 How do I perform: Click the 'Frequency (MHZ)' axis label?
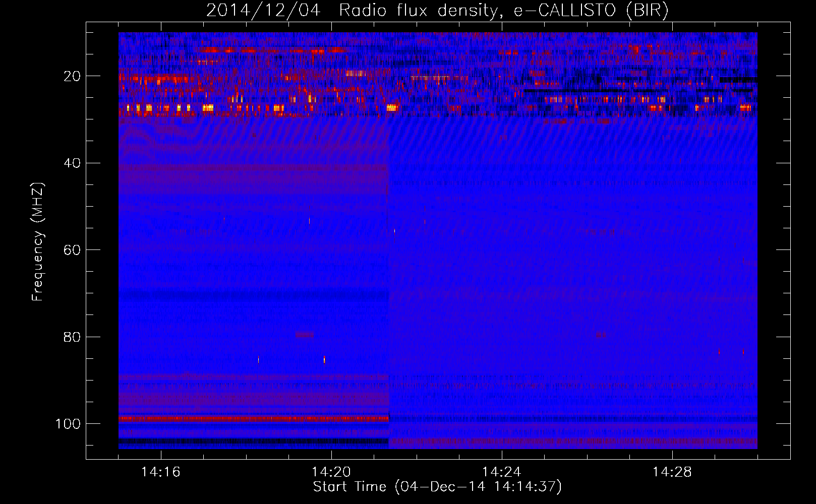coord(38,241)
